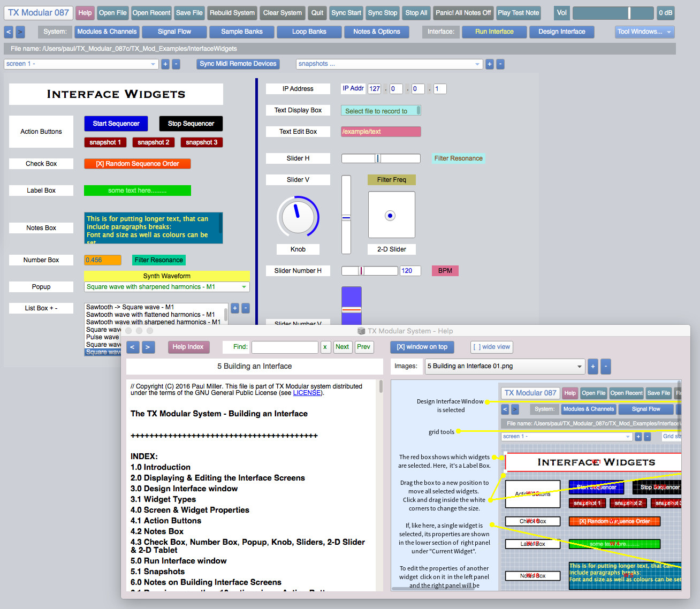Viewport: 700px width, 609px height.
Task: Toggle Random Sequence Order checkbox
Action: point(138,164)
